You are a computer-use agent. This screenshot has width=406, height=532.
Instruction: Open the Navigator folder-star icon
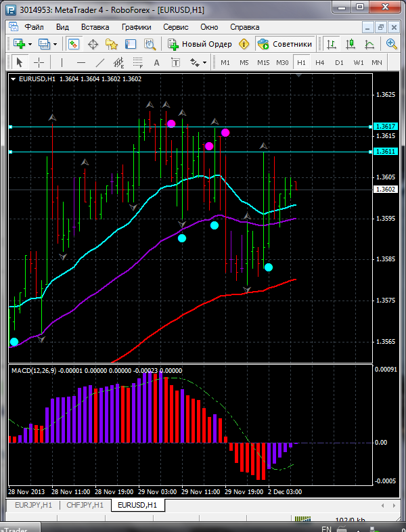112,44
